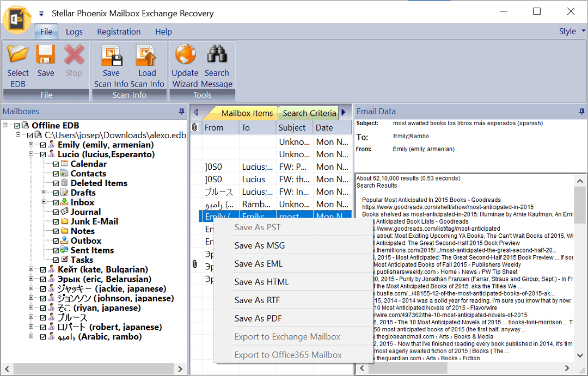Image resolution: width=588 pixels, height=376 pixels.
Task: Choose Save As MSG from context menu
Action: [293, 245]
